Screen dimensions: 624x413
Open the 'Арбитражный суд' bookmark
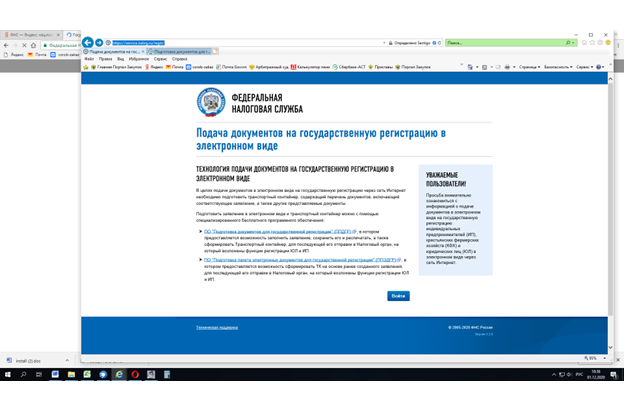pyautogui.click(x=268, y=67)
